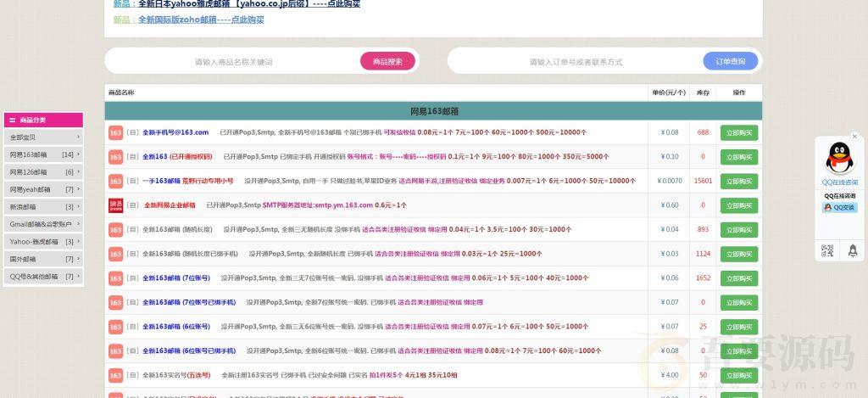Click the 163 icon beside 全新163邮箱 (6位账号)
868x398 pixels.
pos(115,327)
